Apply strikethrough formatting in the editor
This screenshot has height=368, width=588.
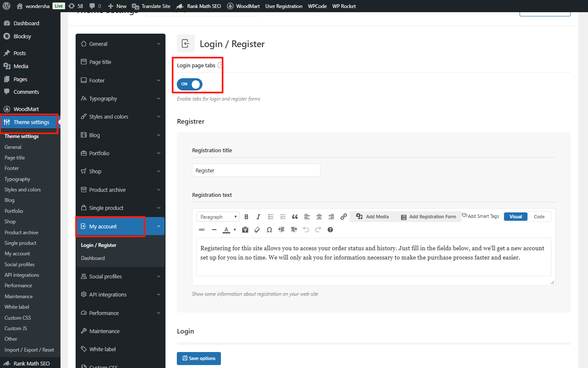coord(202,230)
